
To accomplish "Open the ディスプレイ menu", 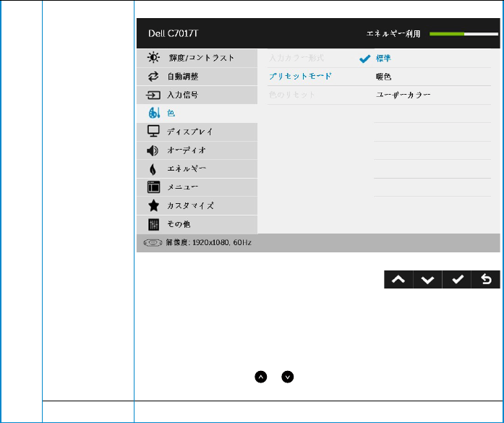I will coord(197,132).
